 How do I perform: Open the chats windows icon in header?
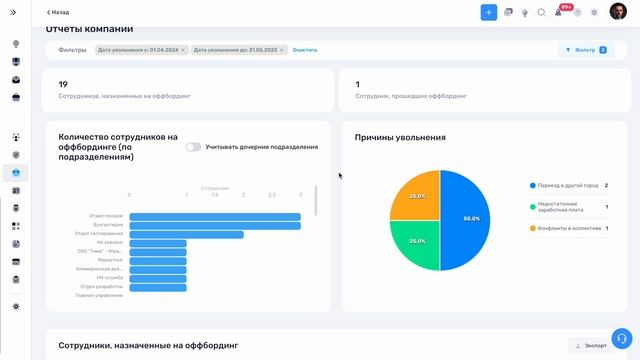pyautogui.click(x=508, y=12)
